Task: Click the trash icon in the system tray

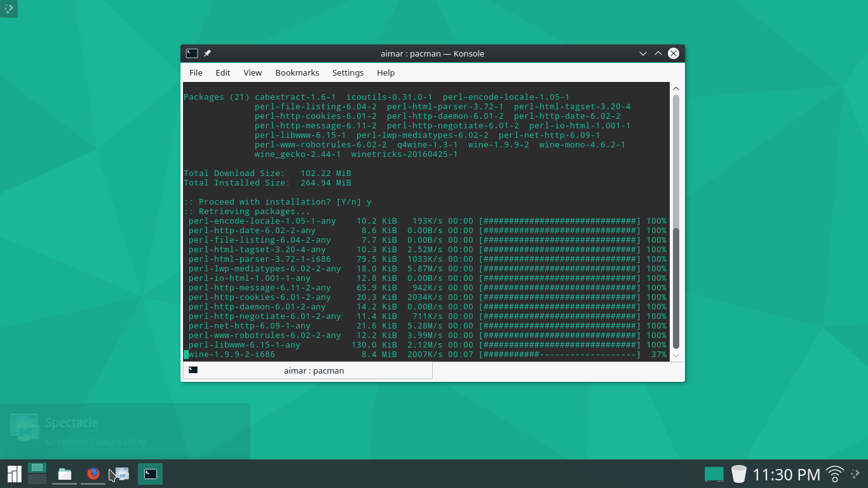Action: click(738, 473)
